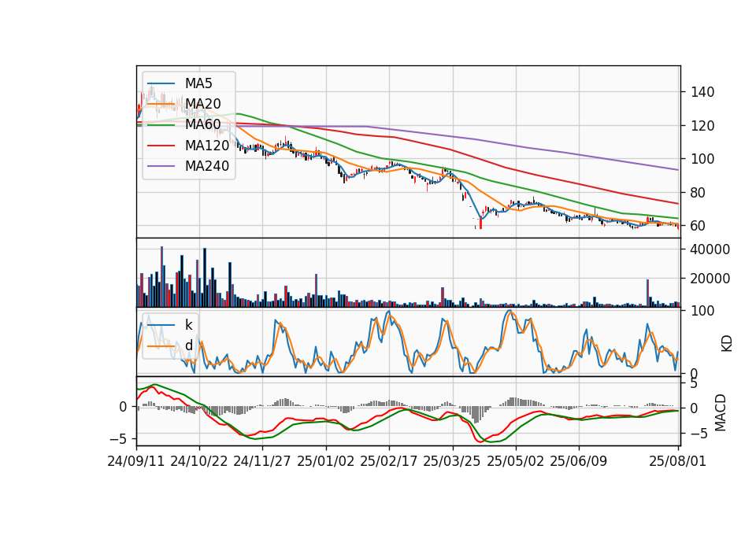Click the 25/05/02 date tick label

515,461
